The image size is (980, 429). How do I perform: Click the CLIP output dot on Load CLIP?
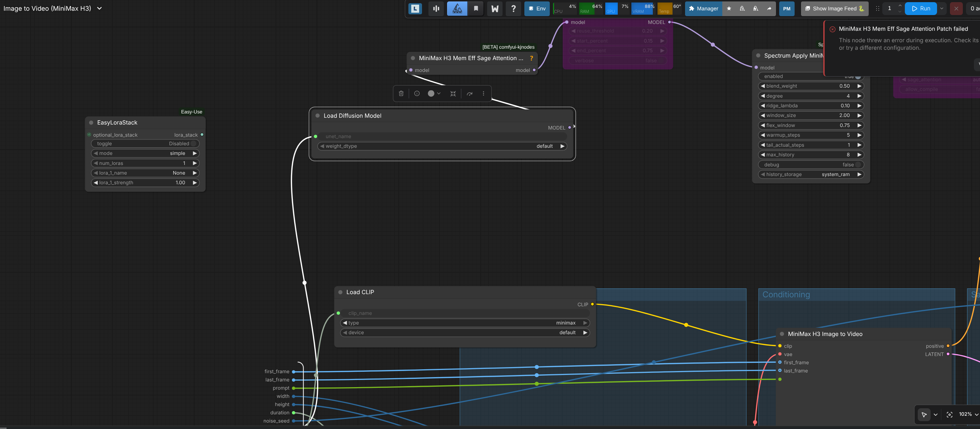[x=592, y=304]
